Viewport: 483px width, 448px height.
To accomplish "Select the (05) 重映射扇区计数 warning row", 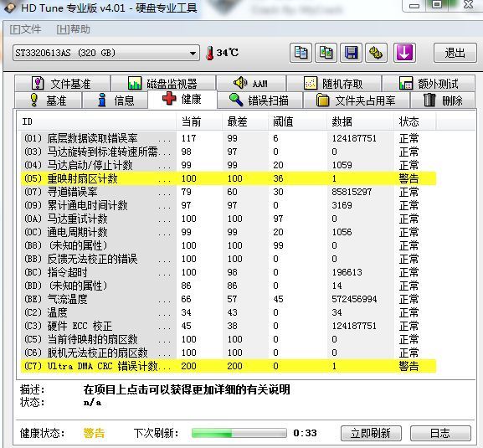I will tap(229, 178).
